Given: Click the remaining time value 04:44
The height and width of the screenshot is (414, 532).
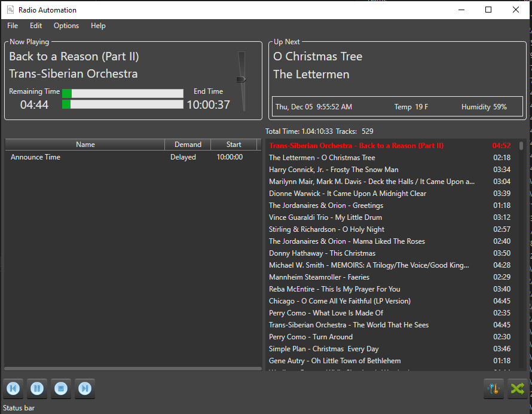Looking at the screenshot, I should (34, 105).
